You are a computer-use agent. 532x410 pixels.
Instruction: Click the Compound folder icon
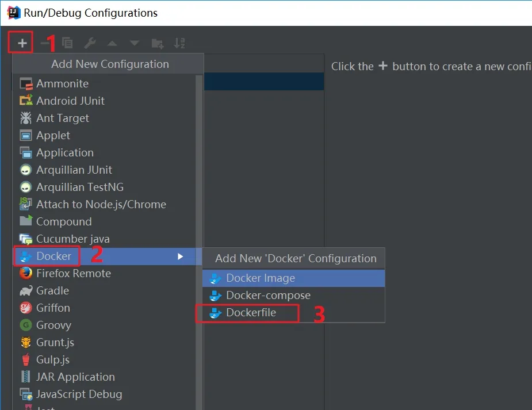pyautogui.click(x=26, y=221)
